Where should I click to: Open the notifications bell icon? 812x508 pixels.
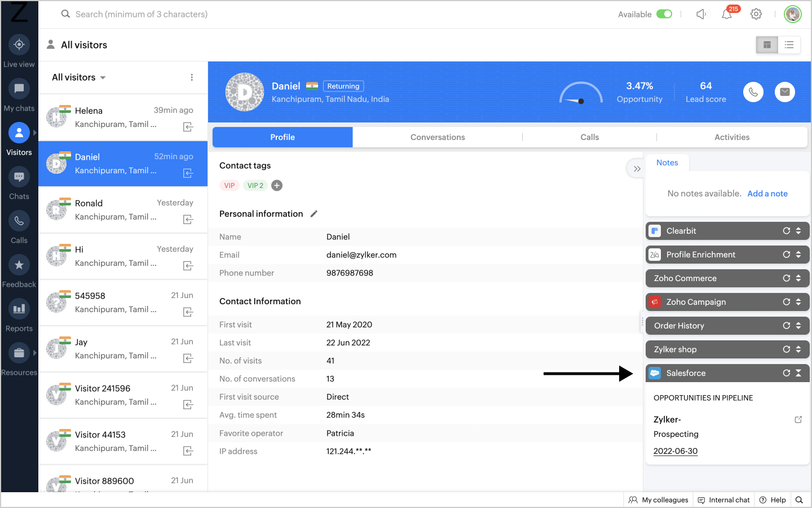click(727, 14)
